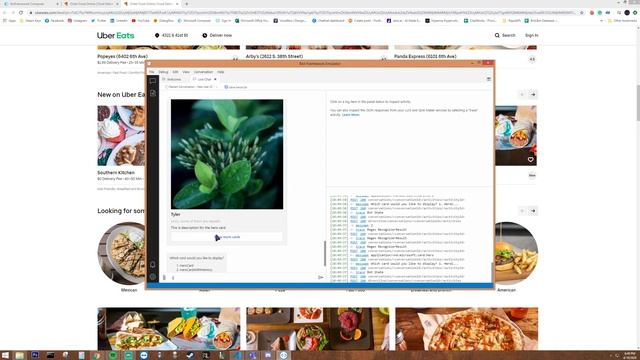Screen dimensions: 640x360
Task: Open the chat icon in Emulator sidebar
Action: [153, 81]
